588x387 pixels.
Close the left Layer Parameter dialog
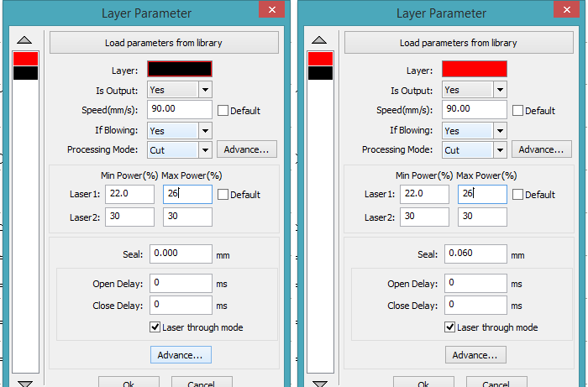click(272, 9)
